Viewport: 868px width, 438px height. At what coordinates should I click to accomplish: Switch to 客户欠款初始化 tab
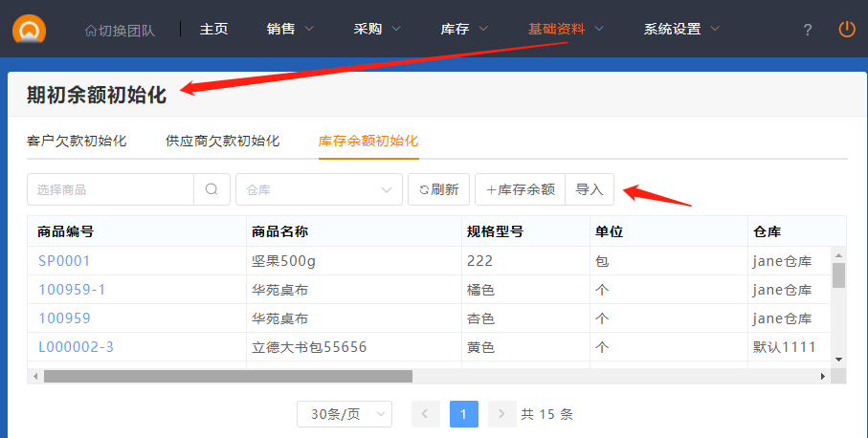tap(77, 141)
